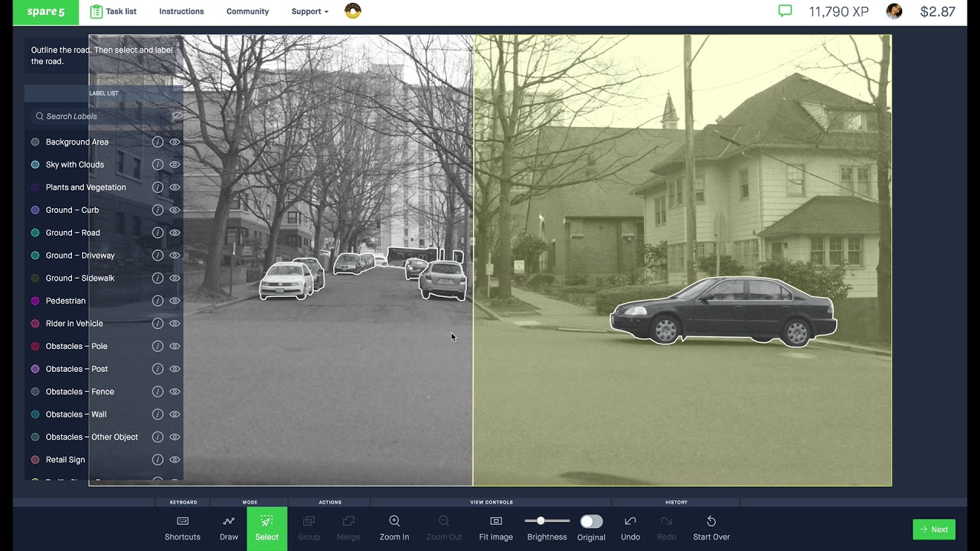This screenshot has width=980, height=551.
Task: Click the $2.87 earnings balance
Action: [937, 11]
